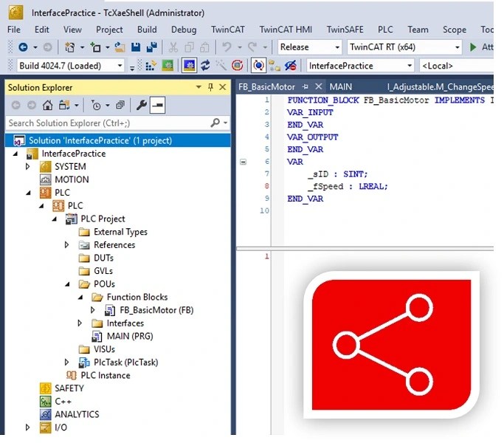Image resolution: width=504 pixels, height=443 pixels.
Task: Click the Solution Explorer search magnifier icon
Action: click(215, 123)
